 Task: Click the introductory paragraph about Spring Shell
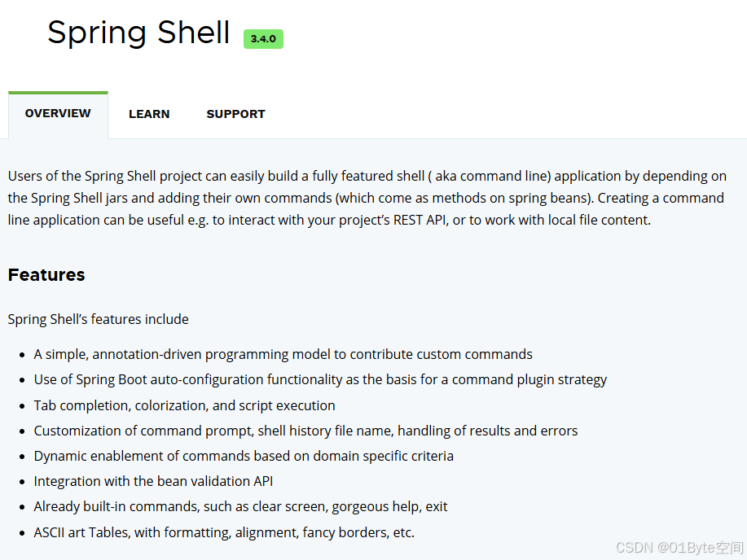click(x=366, y=198)
